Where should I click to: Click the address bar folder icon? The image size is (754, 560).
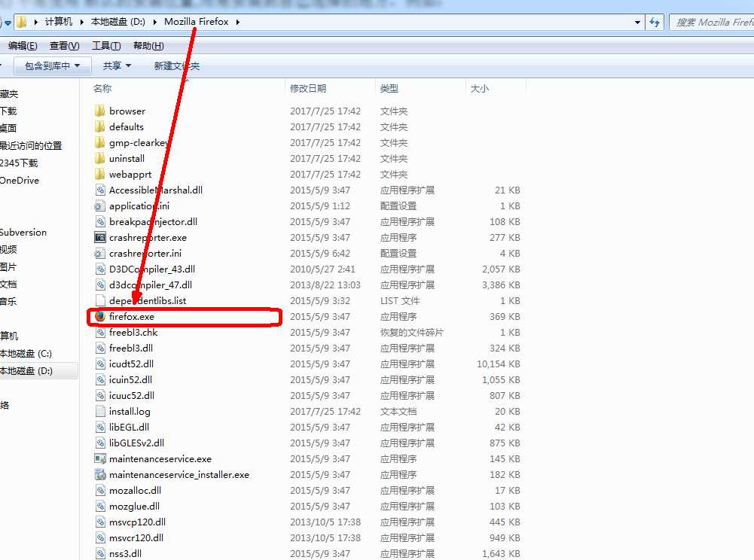click(21, 22)
